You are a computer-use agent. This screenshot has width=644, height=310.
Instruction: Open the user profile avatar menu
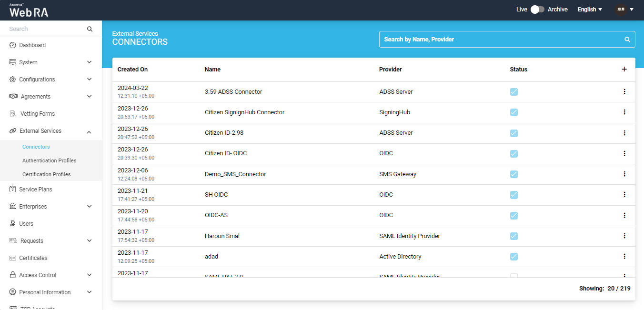point(624,10)
